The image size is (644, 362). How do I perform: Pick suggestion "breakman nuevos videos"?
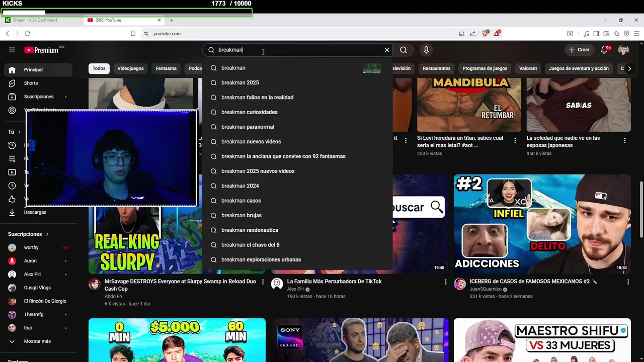pyautogui.click(x=297, y=142)
